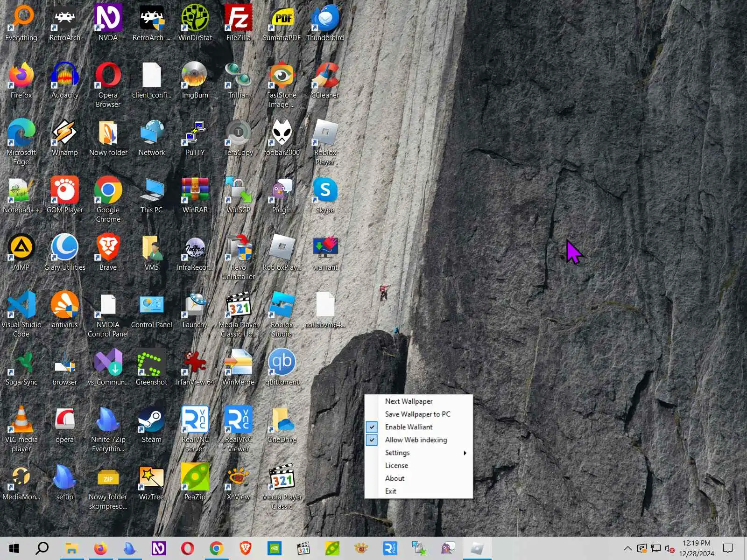Exit Walliant via the context menu
The height and width of the screenshot is (560, 747).
(x=418, y=491)
